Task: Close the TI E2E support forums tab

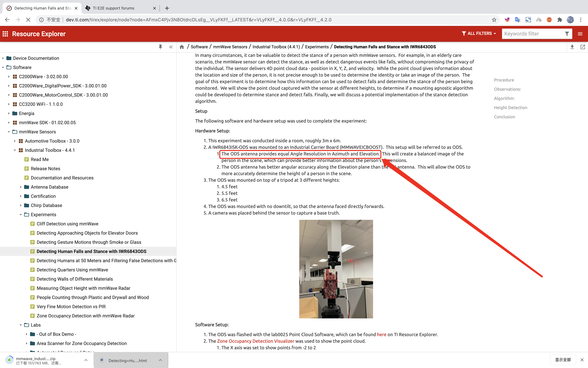Action: click(155, 8)
